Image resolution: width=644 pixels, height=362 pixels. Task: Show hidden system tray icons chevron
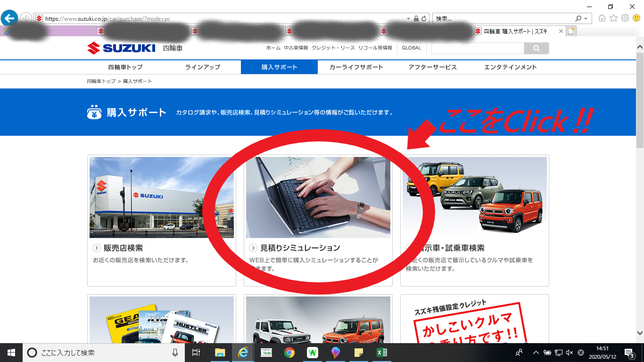pyautogui.click(x=536, y=353)
